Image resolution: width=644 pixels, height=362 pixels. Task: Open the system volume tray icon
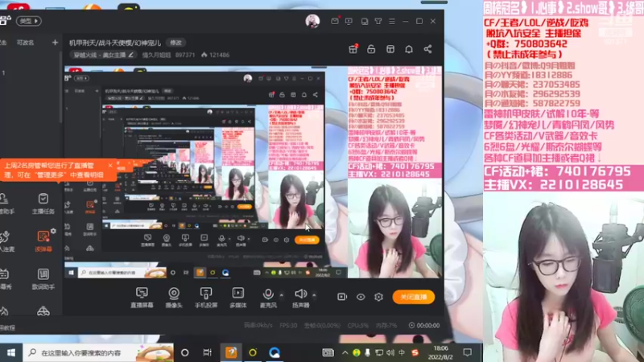(x=390, y=352)
